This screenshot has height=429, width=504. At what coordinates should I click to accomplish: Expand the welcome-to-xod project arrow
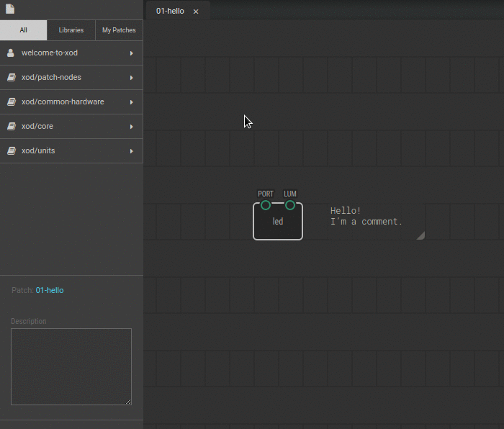(x=131, y=53)
